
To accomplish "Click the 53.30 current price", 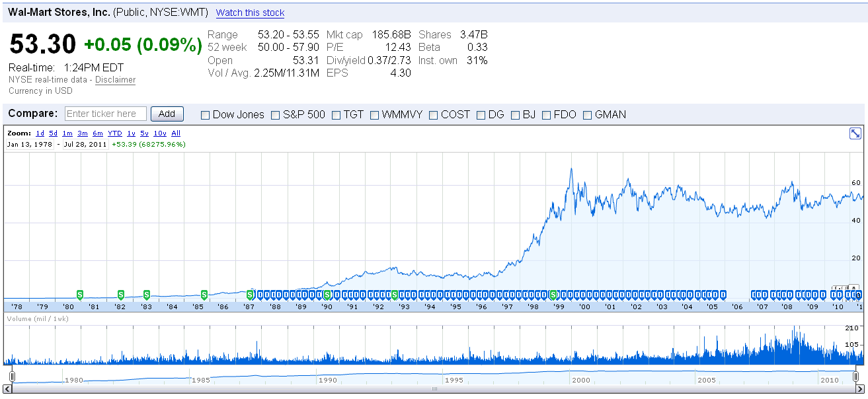I will 43,44.
